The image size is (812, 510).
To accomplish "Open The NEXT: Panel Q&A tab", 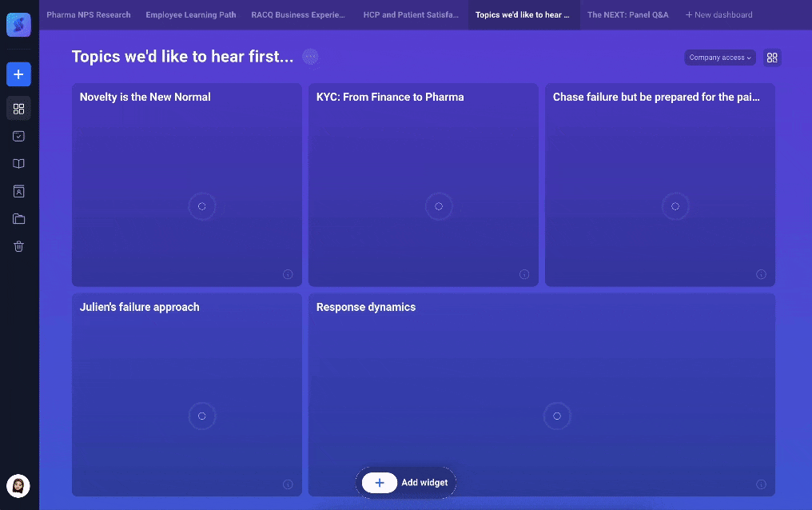I will [x=627, y=15].
